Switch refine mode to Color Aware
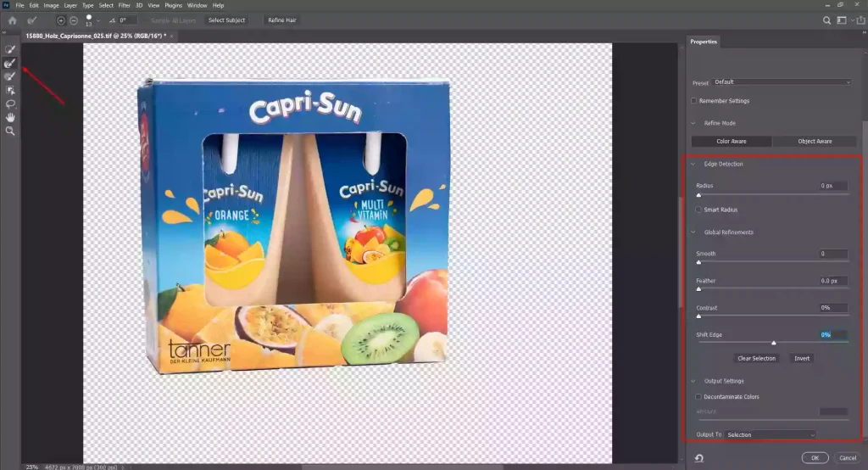Screen dimensions: 868x470 coord(732,142)
